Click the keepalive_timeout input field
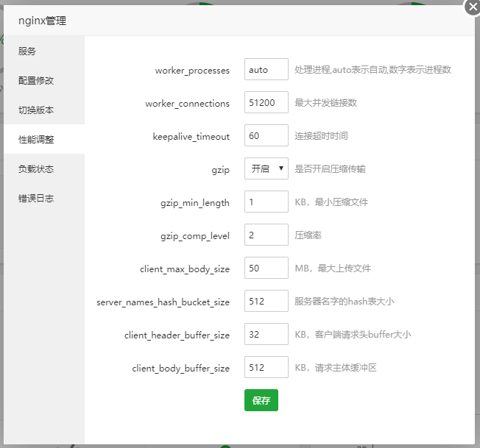Image resolution: width=480 pixels, height=448 pixels. (x=267, y=135)
